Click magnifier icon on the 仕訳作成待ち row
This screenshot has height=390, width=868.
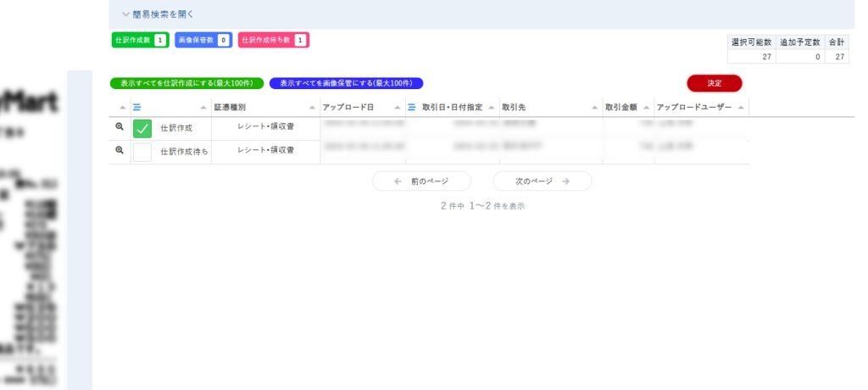[120, 150]
